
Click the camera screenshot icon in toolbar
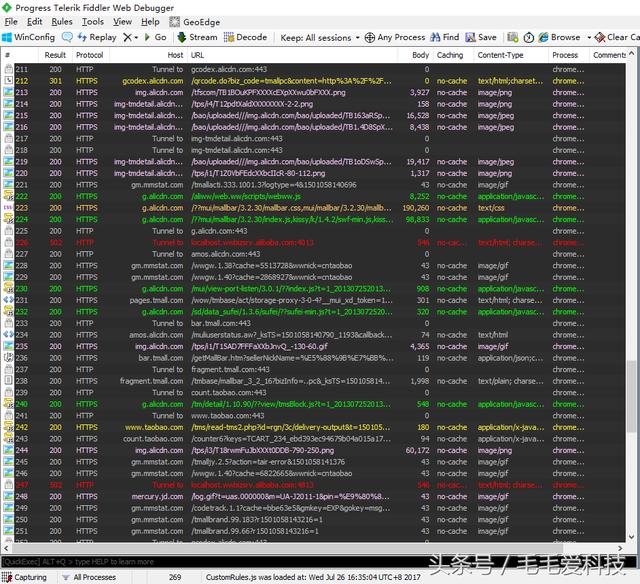point(513,38)
